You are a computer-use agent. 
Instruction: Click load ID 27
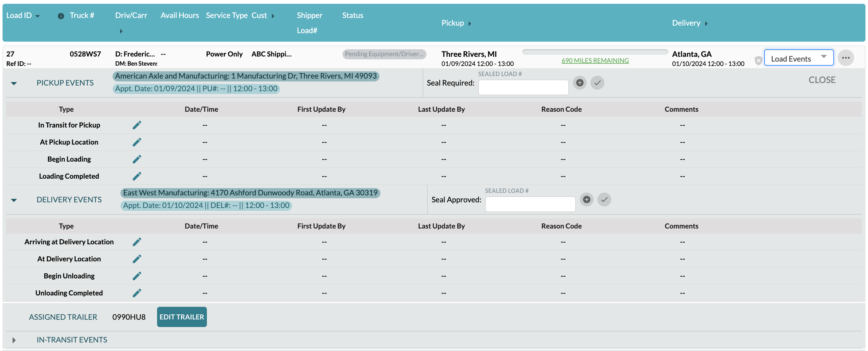click(10, 54)
